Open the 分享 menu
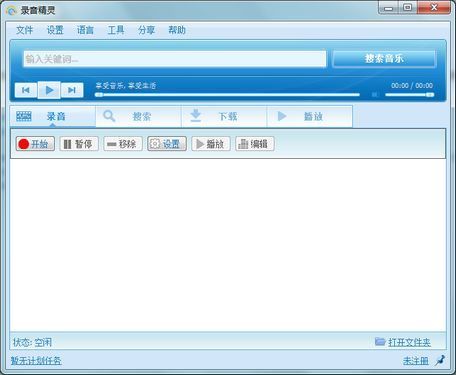Viewport: 456px width, 375px height. click(x=146, y=30)
